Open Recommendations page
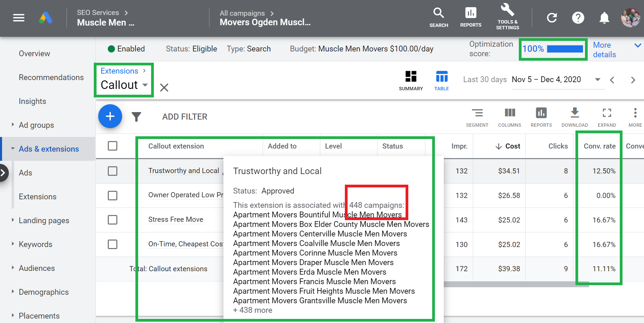The width and height of the screenshot is (644, 323). (51, 77)
